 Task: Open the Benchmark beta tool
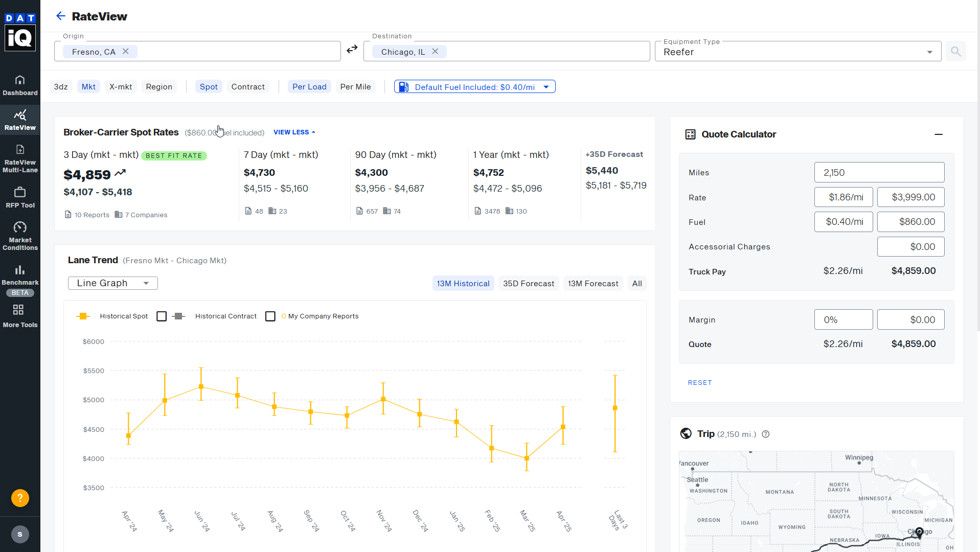coord(20,280)
